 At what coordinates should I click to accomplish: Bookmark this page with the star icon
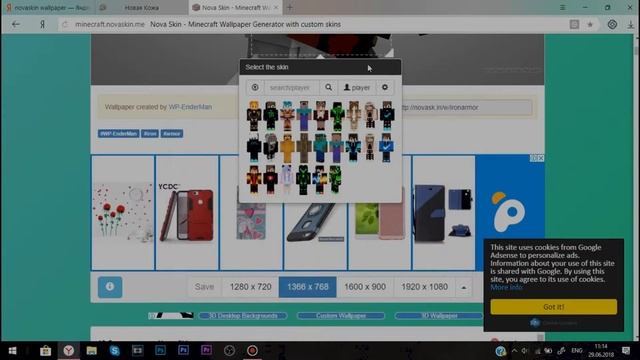click(x=590, y=24)
